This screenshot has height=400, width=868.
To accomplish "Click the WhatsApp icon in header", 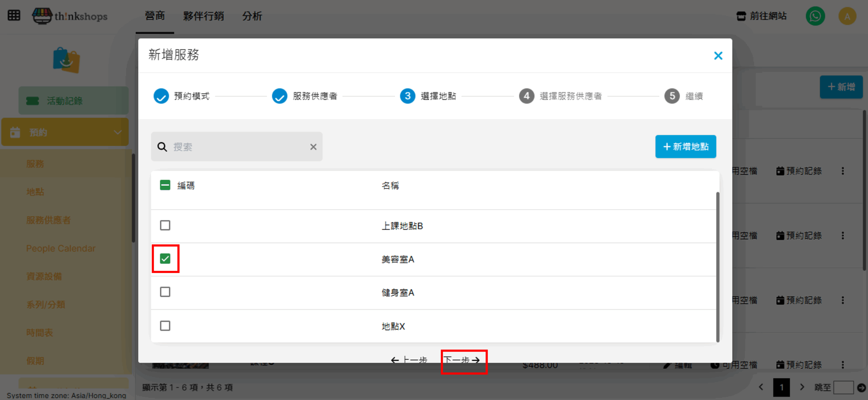I will tap(815, 16).
